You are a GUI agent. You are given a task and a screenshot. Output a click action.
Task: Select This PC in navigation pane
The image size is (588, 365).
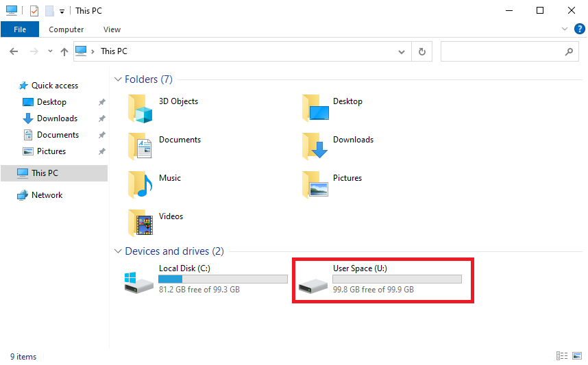tap(54, 173)
